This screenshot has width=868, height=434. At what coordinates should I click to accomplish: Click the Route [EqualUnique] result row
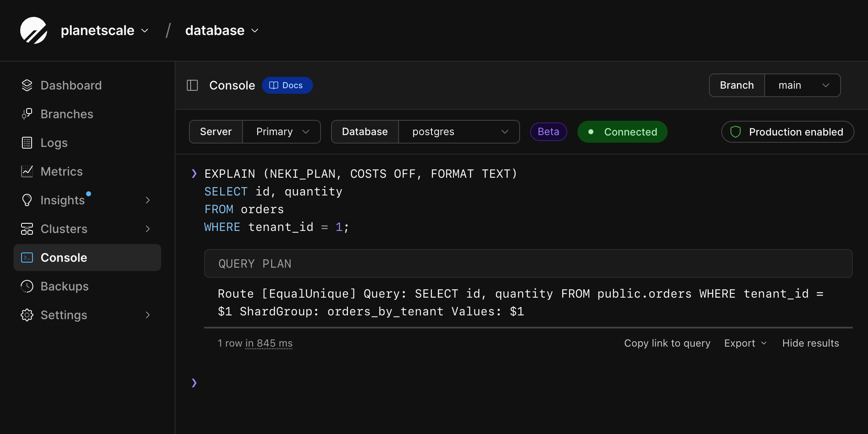(x=528, y=302)
